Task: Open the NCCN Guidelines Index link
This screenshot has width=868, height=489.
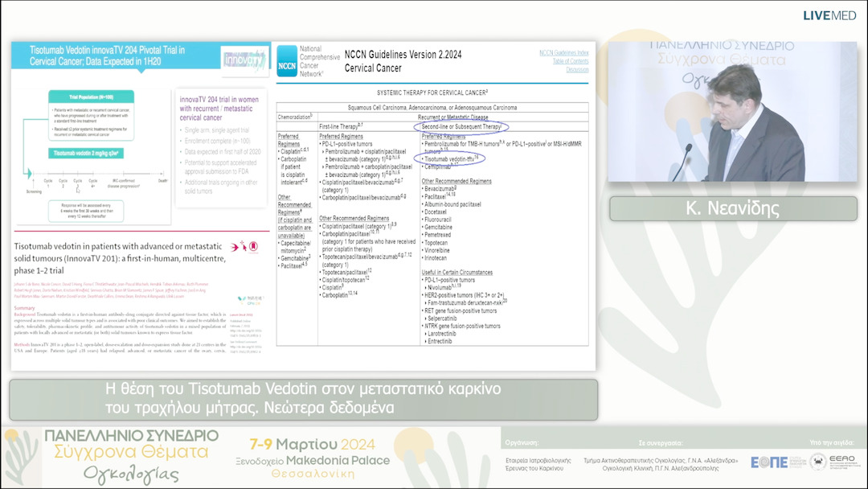Action: tap(563, 53)
